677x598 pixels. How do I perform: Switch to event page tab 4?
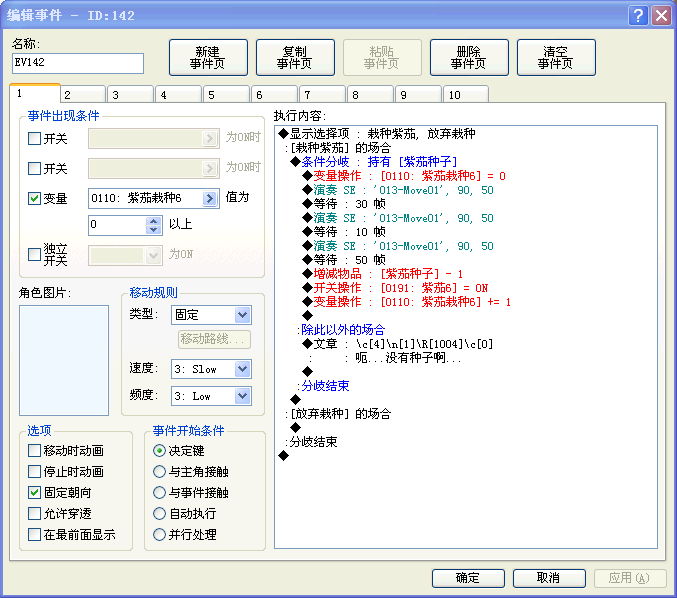179,95
